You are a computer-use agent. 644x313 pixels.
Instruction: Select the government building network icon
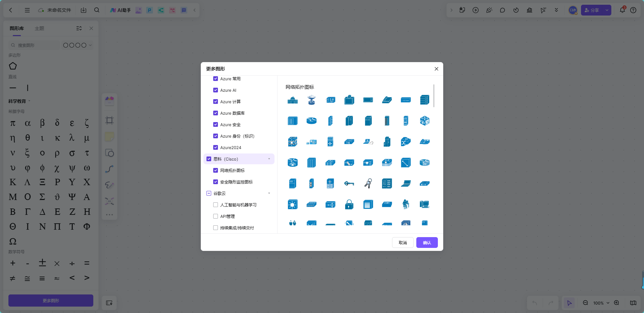click(293, 100)
